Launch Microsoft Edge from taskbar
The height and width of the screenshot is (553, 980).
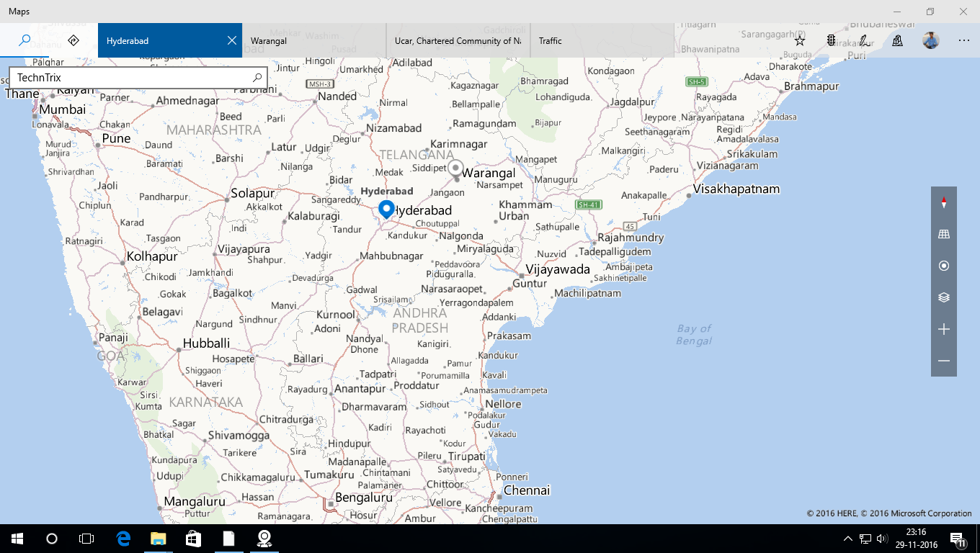point(124,539)
